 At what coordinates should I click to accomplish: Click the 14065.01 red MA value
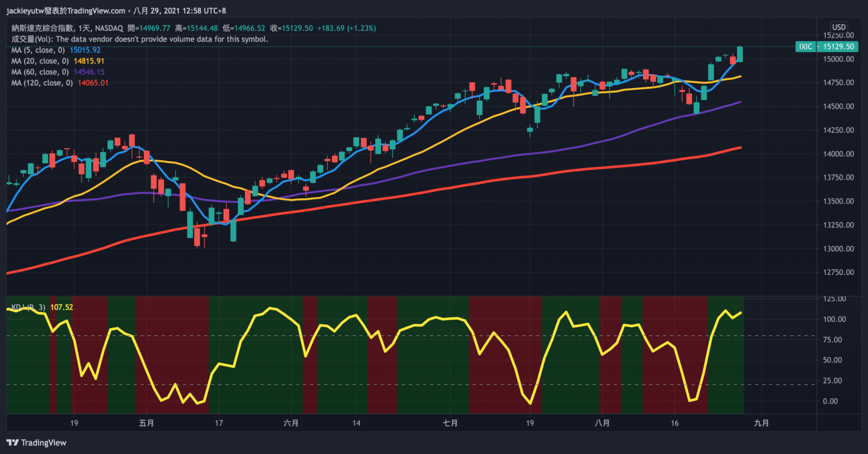[93, 83]
